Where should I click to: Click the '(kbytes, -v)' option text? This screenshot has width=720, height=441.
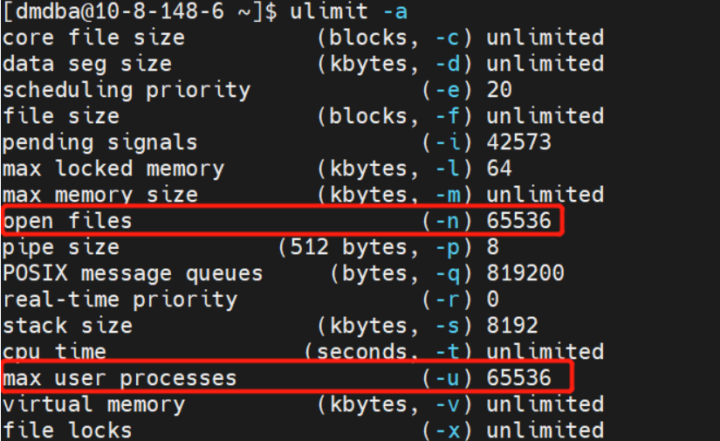pos(395,404)
